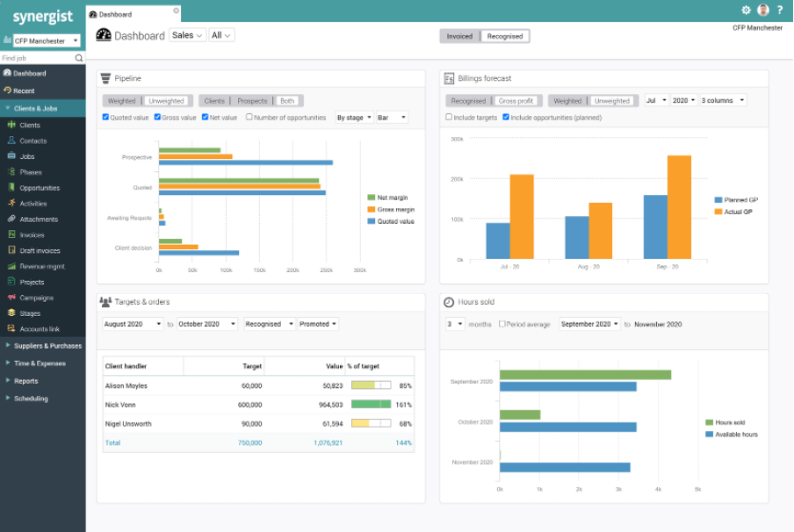
Task: Check the Include targets option
Action: (x=449, y=118)
